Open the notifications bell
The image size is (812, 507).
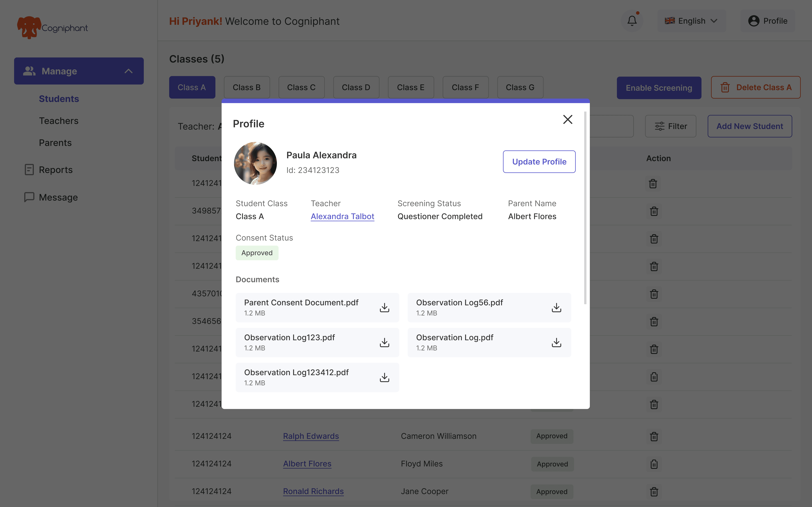pyautogui.click(x=632, y=21)
